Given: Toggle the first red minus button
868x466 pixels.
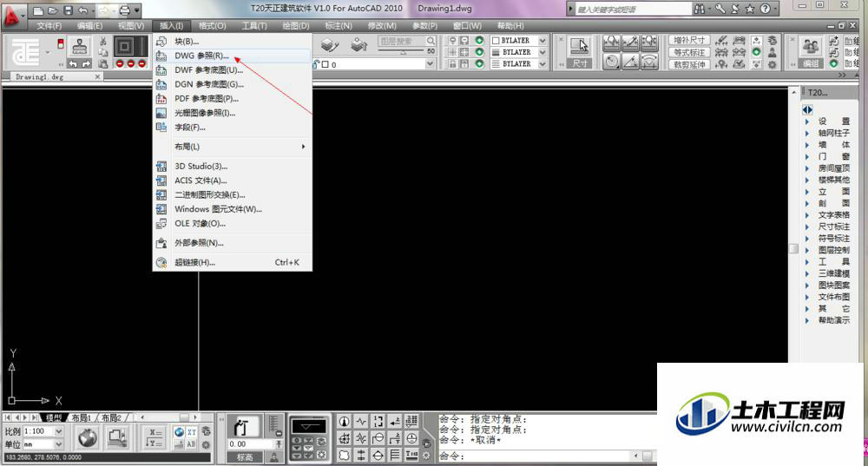Looking at the screenshot, I should coord(120,64).
